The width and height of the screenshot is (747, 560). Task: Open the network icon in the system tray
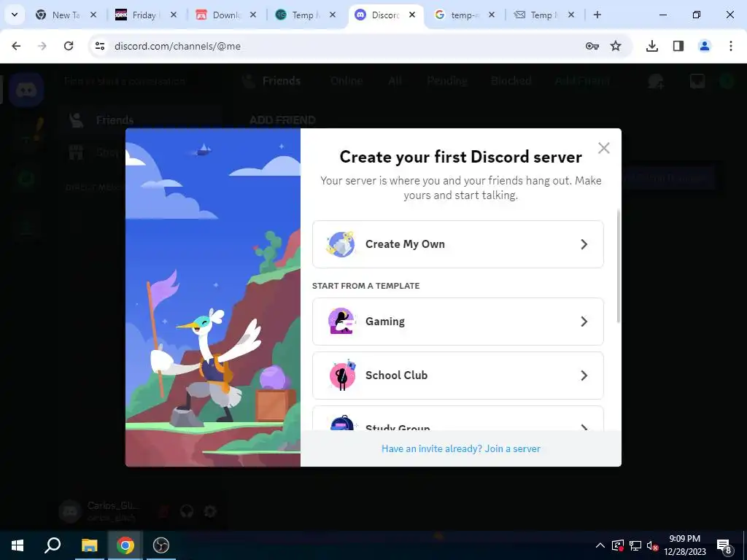635,545
